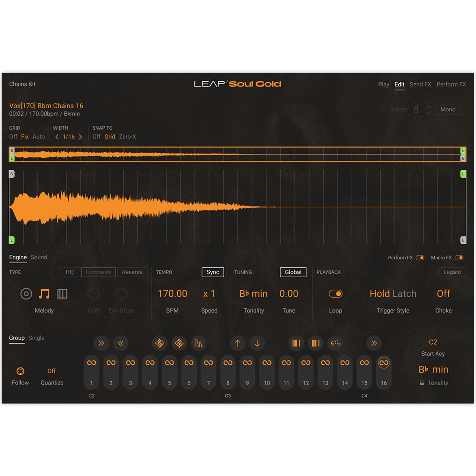Open the Sound tab

click(x=39, y=257)
